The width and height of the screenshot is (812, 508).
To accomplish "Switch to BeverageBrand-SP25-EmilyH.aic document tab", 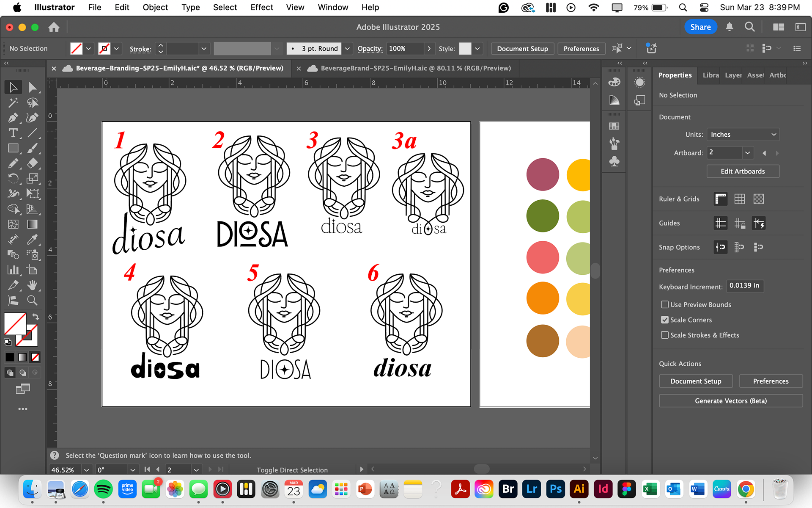I will pyautogui.click(x=415, y=68).
